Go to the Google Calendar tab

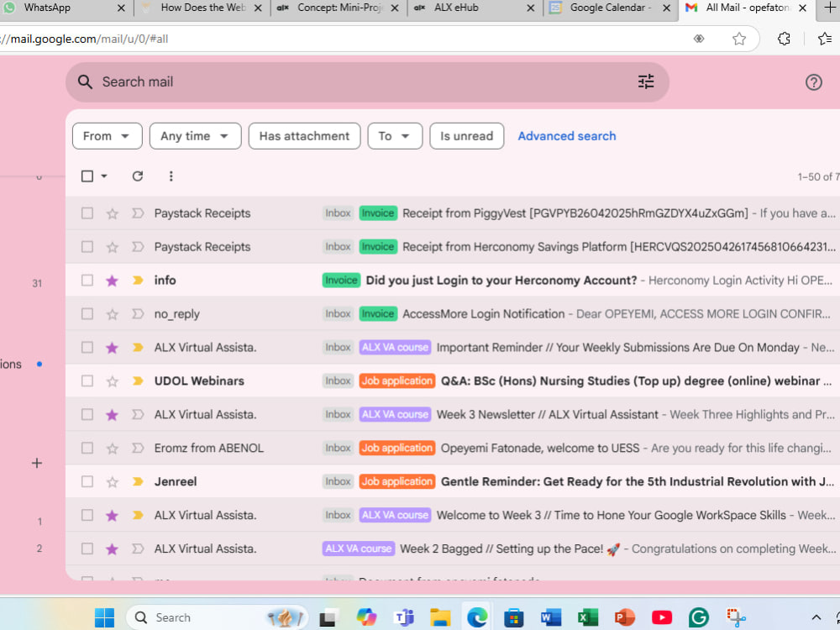pos(611,8)
